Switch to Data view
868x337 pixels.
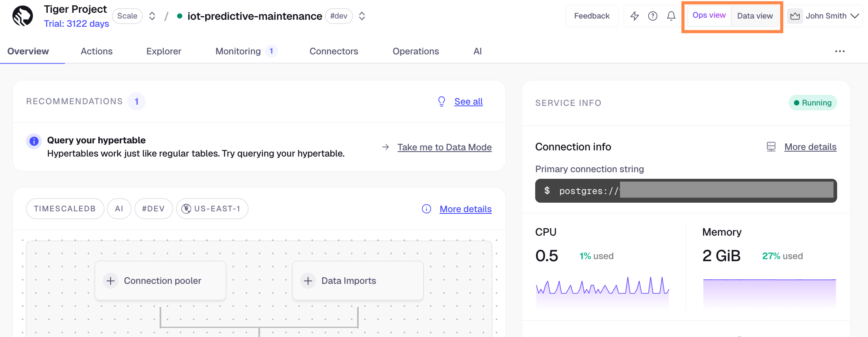(x=754, y=16)
